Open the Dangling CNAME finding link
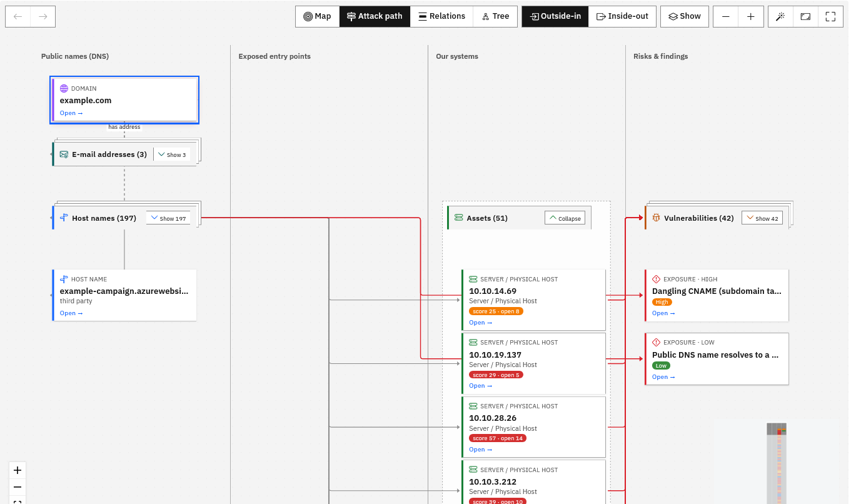The image size is (851, 504). tap(664, 313)
